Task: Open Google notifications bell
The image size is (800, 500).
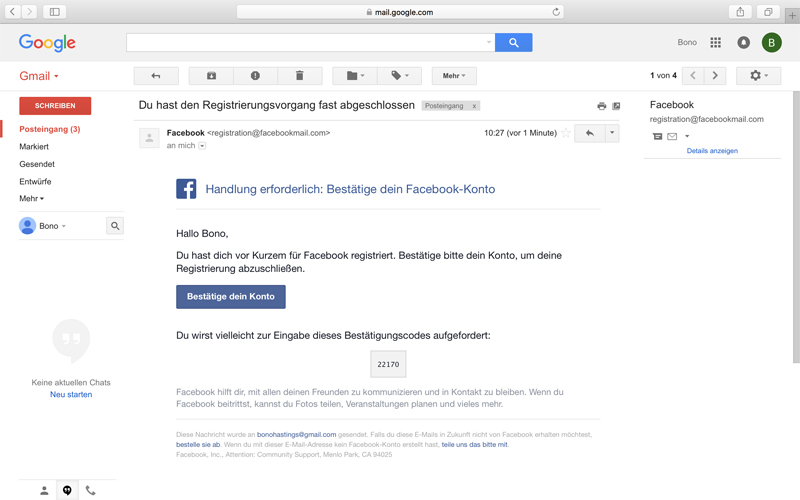Action: click(743, 42)
